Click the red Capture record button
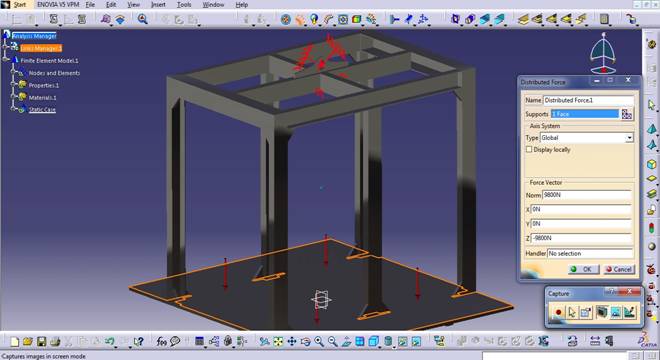Image resolution: width=660 pixels, height=360 pixels. pos(558,312)
